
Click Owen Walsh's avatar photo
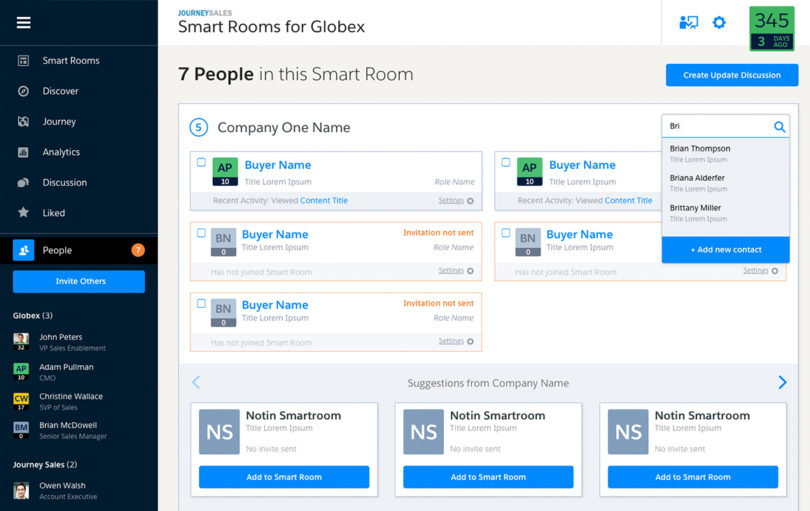pyautogui.click(x=21, y=490)
